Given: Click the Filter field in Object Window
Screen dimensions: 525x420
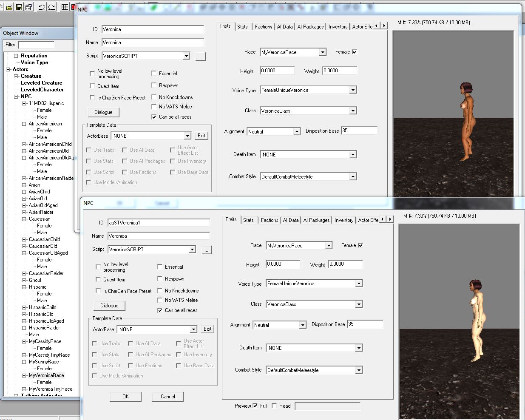Looking at the screenshot, I should 36,45.
